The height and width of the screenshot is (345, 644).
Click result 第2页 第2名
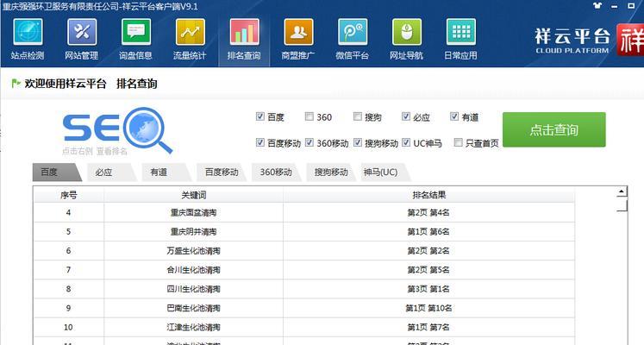[x=428, y=251]
